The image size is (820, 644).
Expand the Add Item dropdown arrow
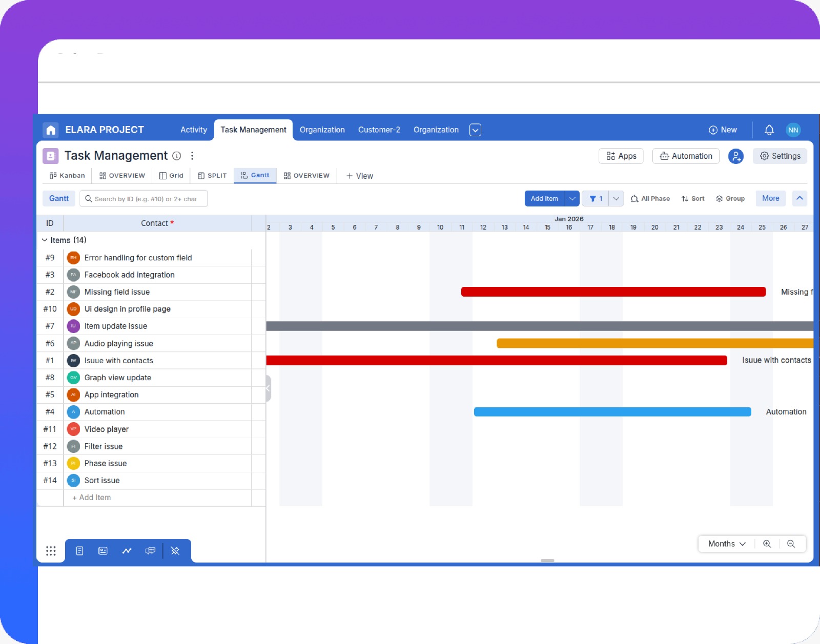pos(572,198)
